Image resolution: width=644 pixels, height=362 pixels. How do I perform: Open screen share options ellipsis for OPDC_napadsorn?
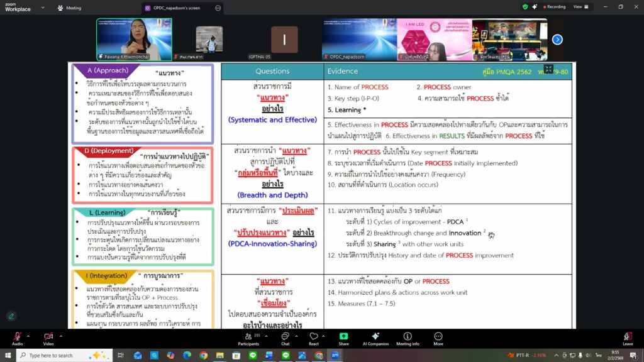click(218, 8)
